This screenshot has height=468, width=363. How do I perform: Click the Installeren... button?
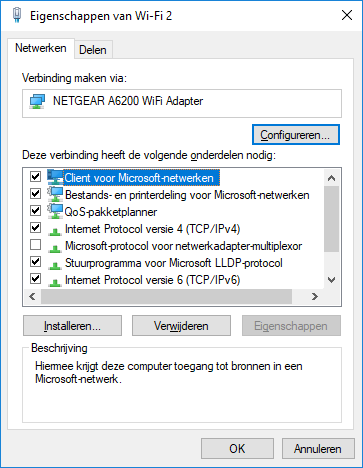(x=72, y=326)
